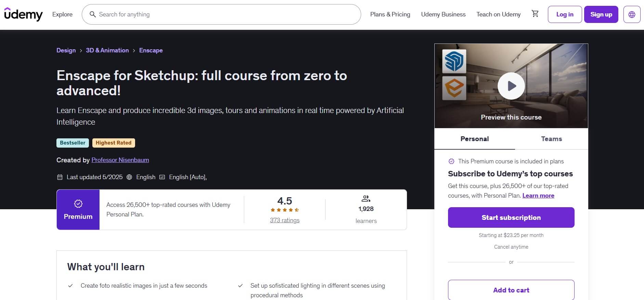
Task: Click the premium check icon in the plans notice
Action: coord(451,161)
